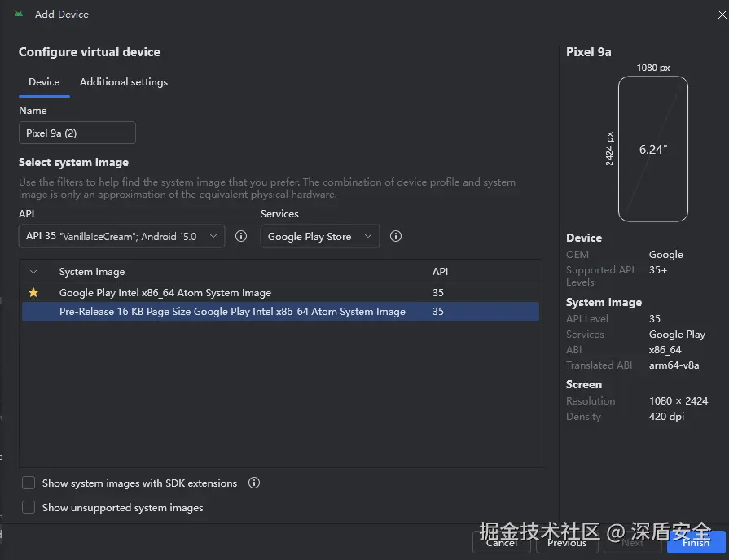The width and height of the screenshot is (729, 560).
Task: Click the Pixel 9a device preview outline
Action: click(652, 149)
